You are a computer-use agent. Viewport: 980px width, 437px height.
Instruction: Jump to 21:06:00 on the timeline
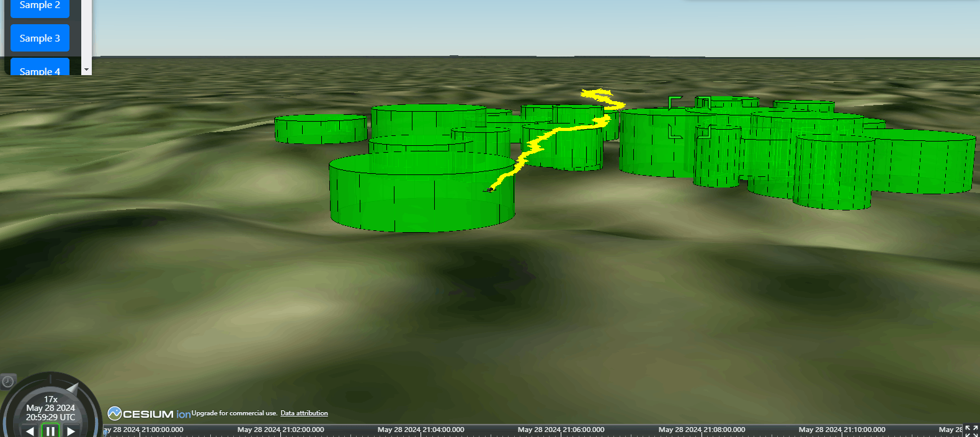[x=561, y=430]
